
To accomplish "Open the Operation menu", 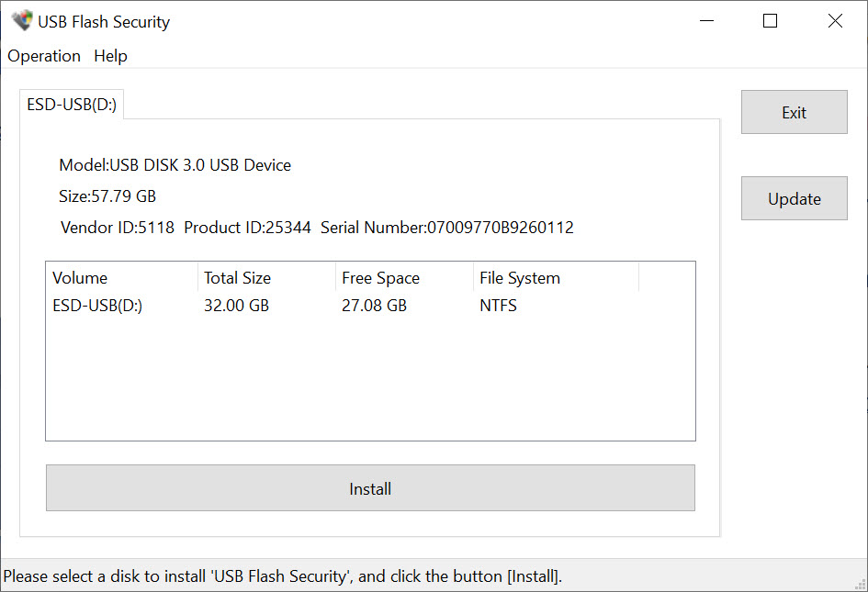I will click(x=44, y=56).
